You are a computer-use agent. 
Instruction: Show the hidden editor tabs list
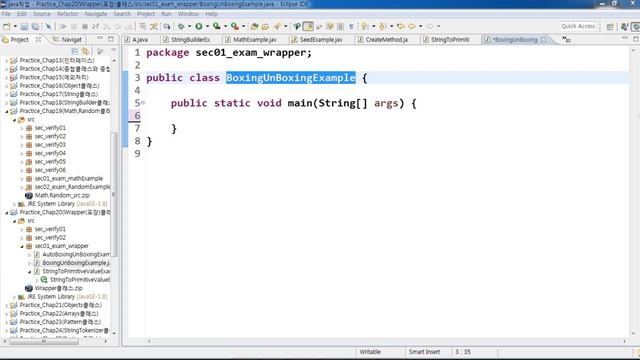[567, 40]
